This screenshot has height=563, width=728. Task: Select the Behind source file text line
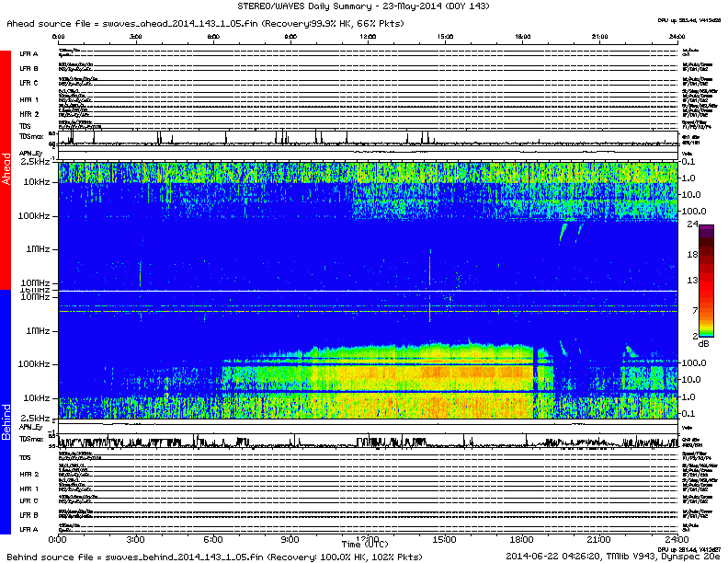[x=214, y=557]
